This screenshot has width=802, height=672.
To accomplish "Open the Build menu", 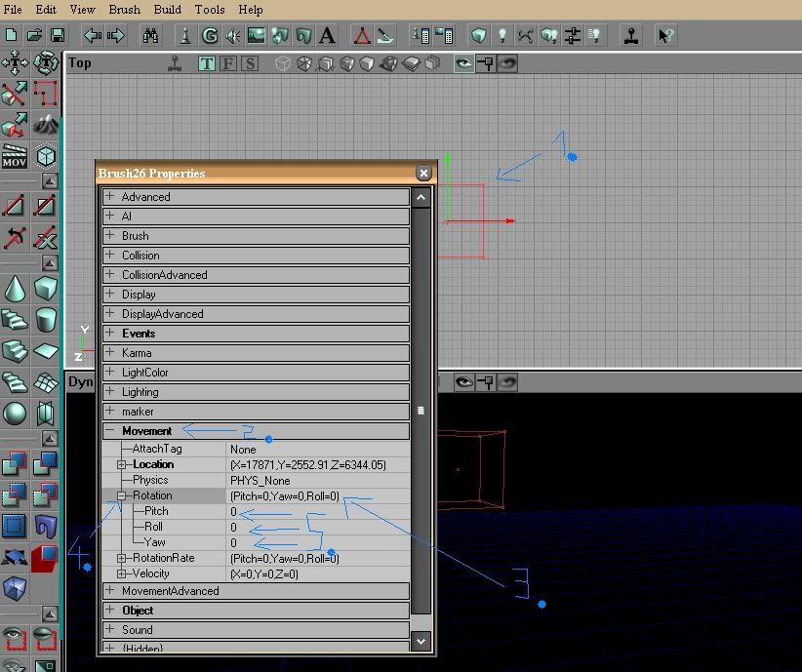I will point(168,10).
